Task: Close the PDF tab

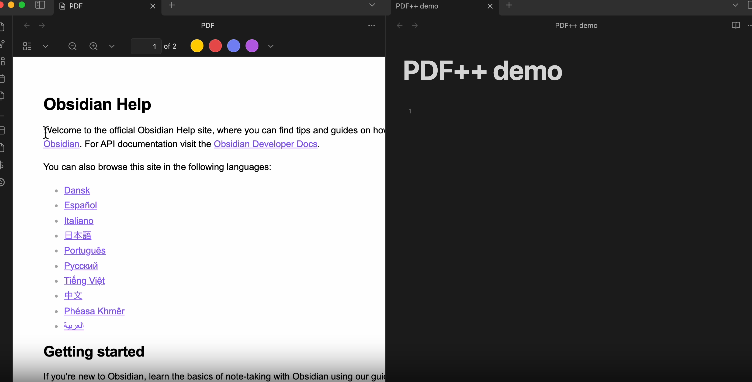Action: point(153,6)
